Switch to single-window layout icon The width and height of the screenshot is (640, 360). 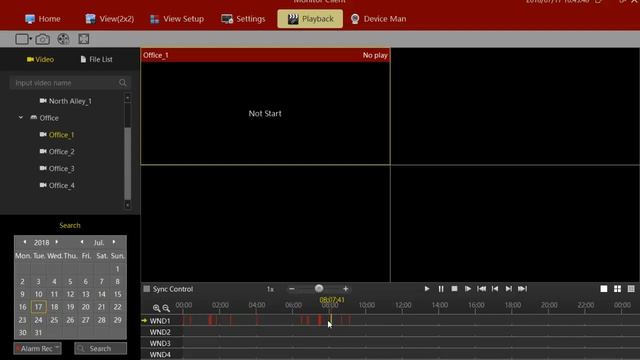click(x=604, y=289)
